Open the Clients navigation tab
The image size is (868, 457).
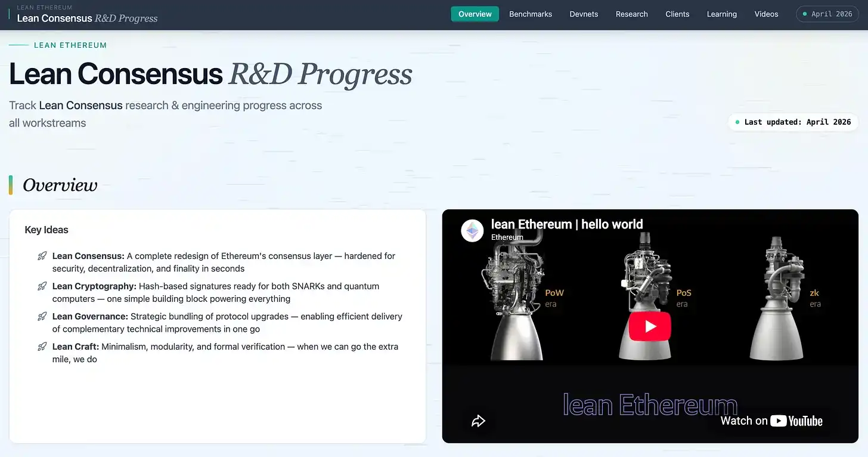point(677,14)
